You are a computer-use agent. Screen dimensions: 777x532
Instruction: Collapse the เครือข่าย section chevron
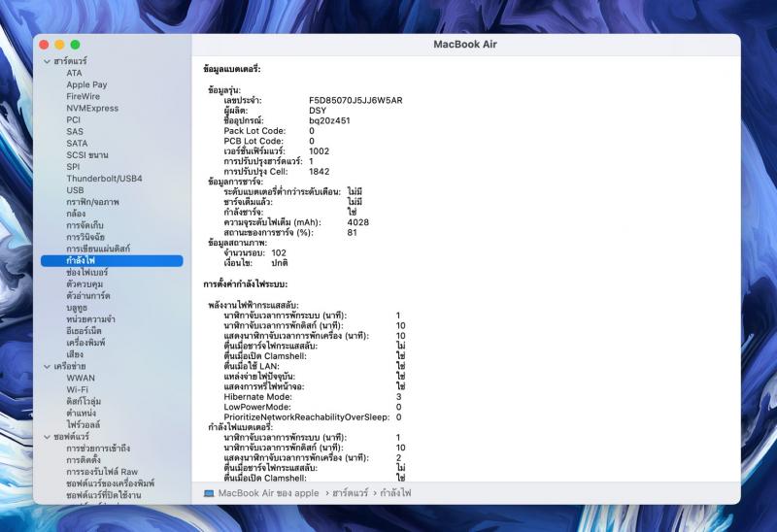click(x=47, y=367)
